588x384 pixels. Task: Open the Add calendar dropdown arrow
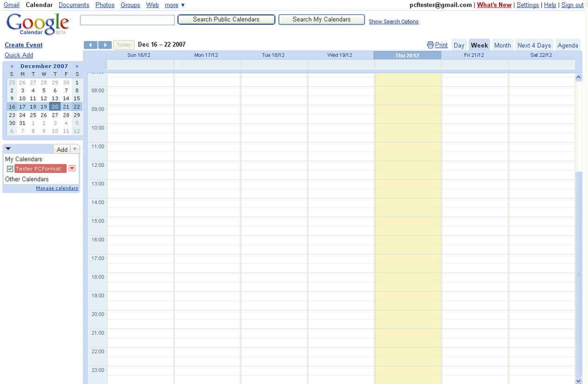[75, 149]
